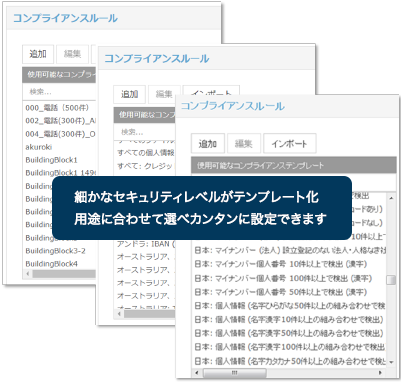Click コンプライアンスルール title of middle window

(x=157, y=59)
